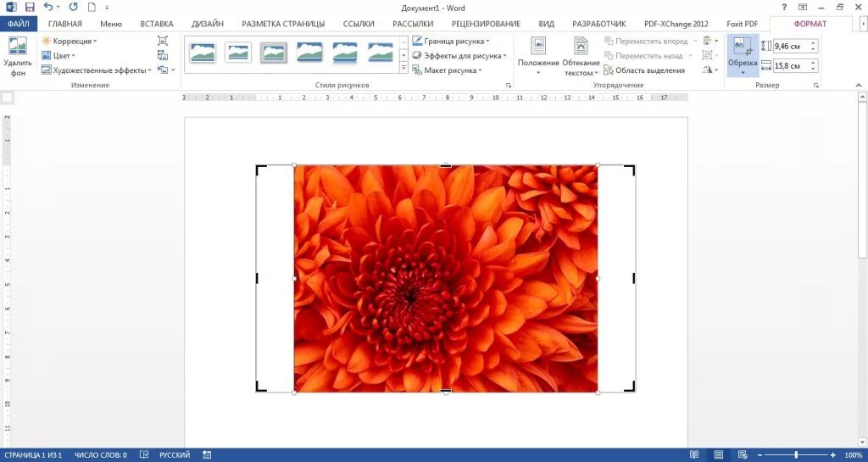Click the Обрезка crop tool icon
The image size is (868, 462).
pyautogui.click(x=743, y=47)
